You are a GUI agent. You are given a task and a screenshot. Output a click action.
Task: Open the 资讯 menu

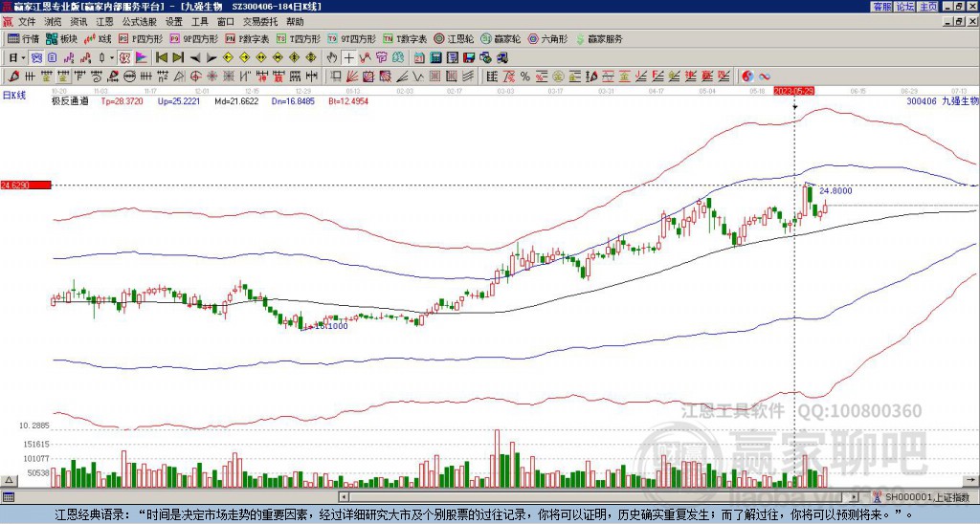(x=78, y=22)
